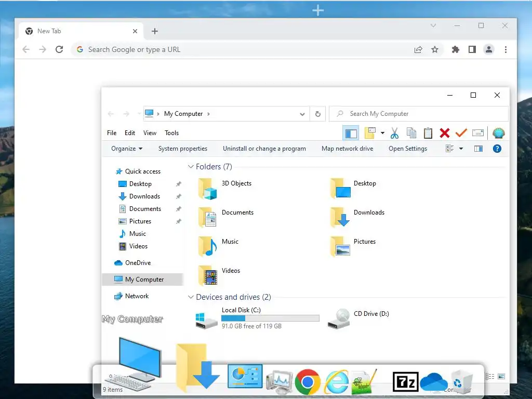Select the Documents folder in main pane
532x399 pixels.
click(226, 217)
